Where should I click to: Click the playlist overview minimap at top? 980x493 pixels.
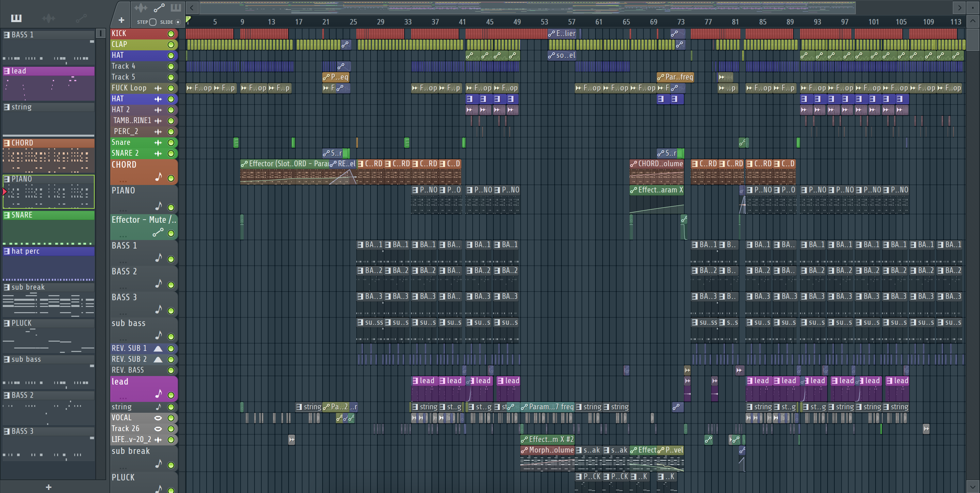point(527,7)
